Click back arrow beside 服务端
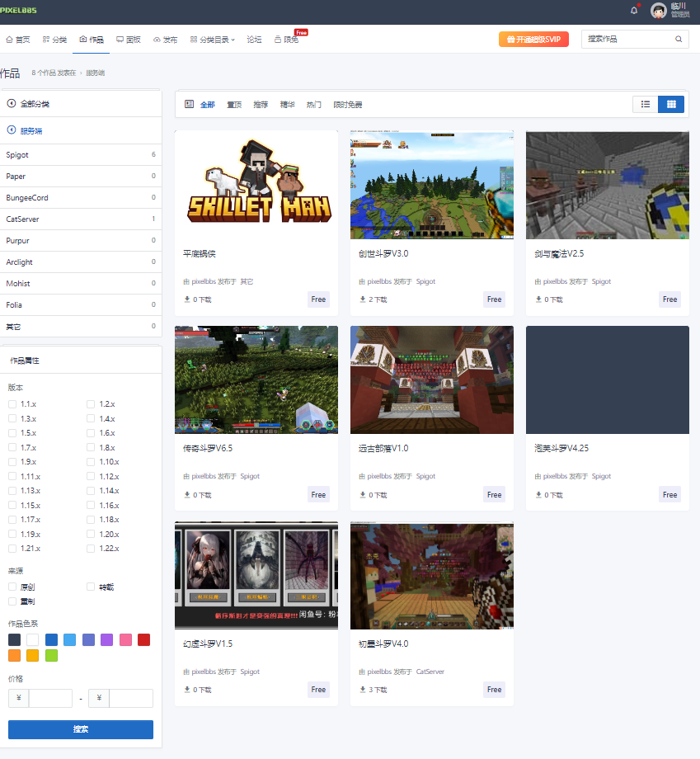This screenshot has width=700, height=759. click(x=11, y=130)
